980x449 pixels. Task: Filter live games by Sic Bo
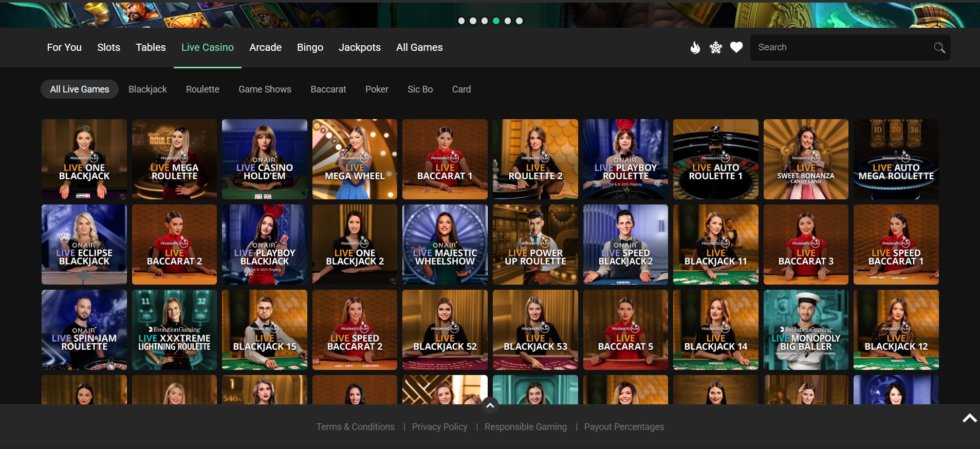point(420,89)
